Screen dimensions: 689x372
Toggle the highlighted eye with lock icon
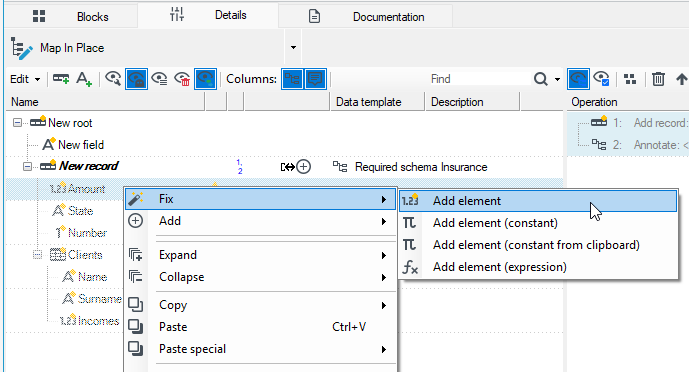(x=136, y=79)
